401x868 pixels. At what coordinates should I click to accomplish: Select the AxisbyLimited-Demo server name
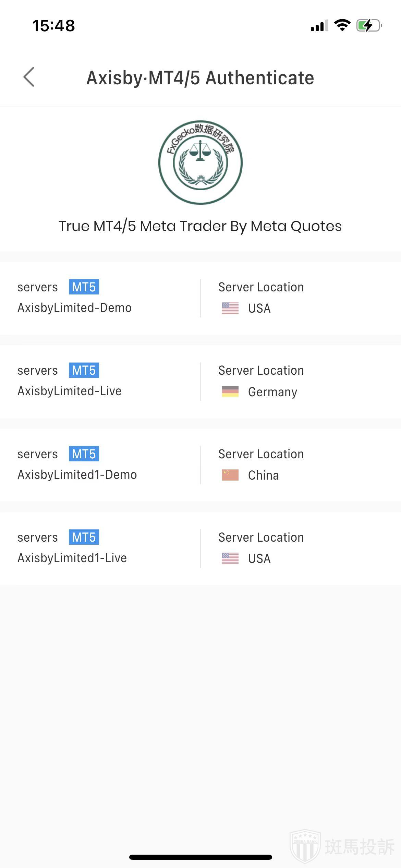click(x=74, y=308)
